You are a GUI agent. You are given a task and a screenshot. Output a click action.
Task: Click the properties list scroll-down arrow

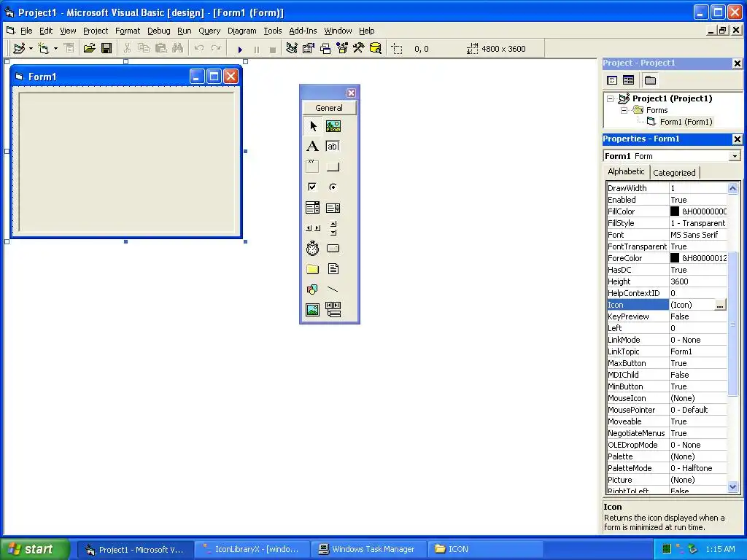click(732, 486)
